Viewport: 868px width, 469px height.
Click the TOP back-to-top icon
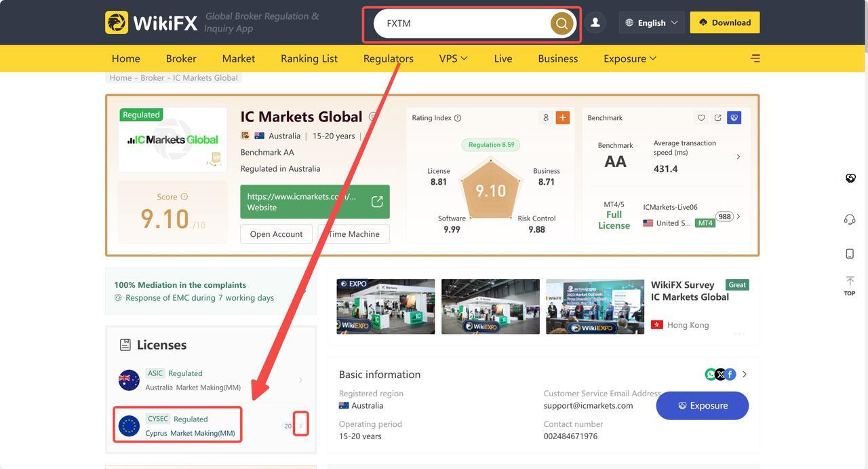(850, 286)
